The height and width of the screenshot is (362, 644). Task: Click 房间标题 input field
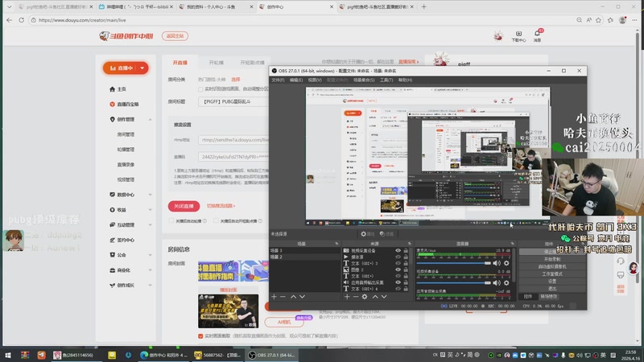pos(233,101)
